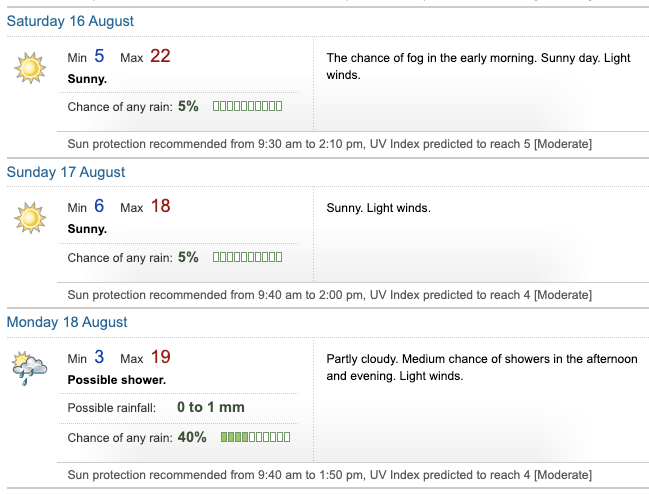Click Monday's Possible shower summary label

pyautogui.click(x=116, y=380)
